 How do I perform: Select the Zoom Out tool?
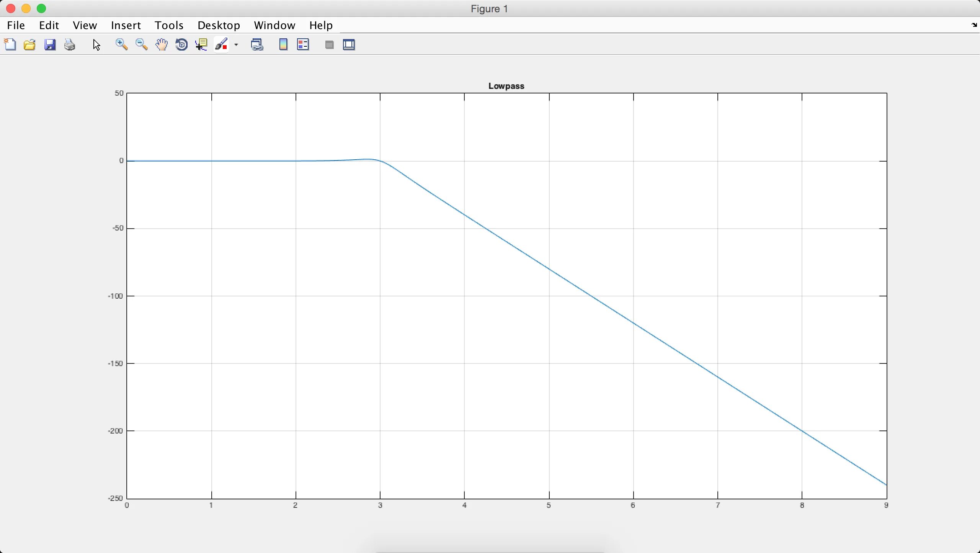[x=142, y=45]
